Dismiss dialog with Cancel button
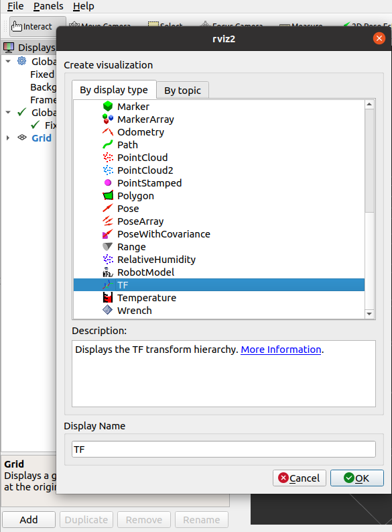The image size is (392, 532). pyautogui.click(x=299, y=478)
